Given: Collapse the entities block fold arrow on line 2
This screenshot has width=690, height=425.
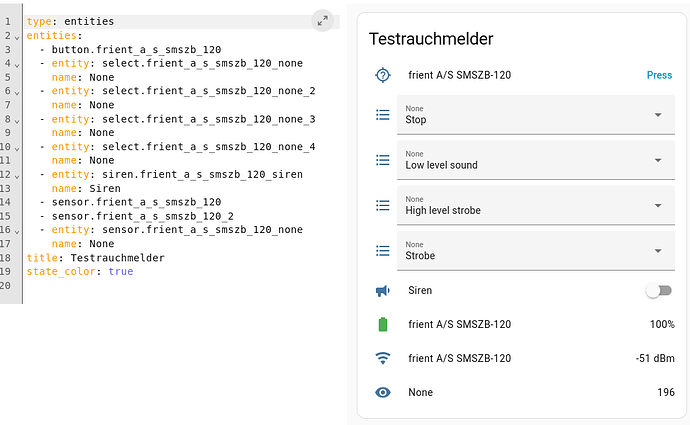Looking at the screenshot, I should [x=16, y=36].
